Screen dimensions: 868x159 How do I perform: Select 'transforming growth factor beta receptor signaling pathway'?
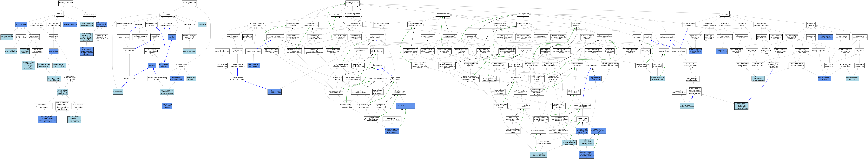click(741, 106)
